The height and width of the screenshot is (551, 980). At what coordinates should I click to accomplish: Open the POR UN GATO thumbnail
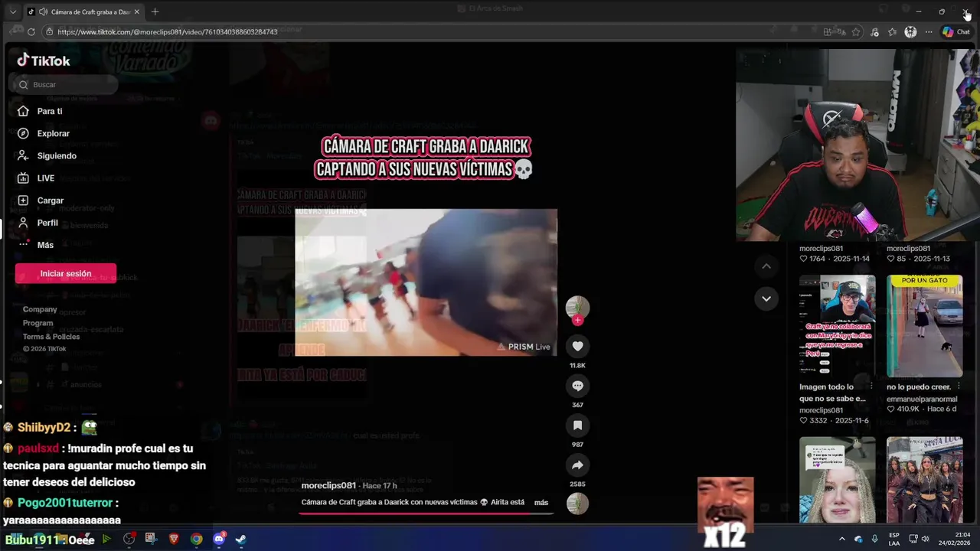click(x=924, y=326)
